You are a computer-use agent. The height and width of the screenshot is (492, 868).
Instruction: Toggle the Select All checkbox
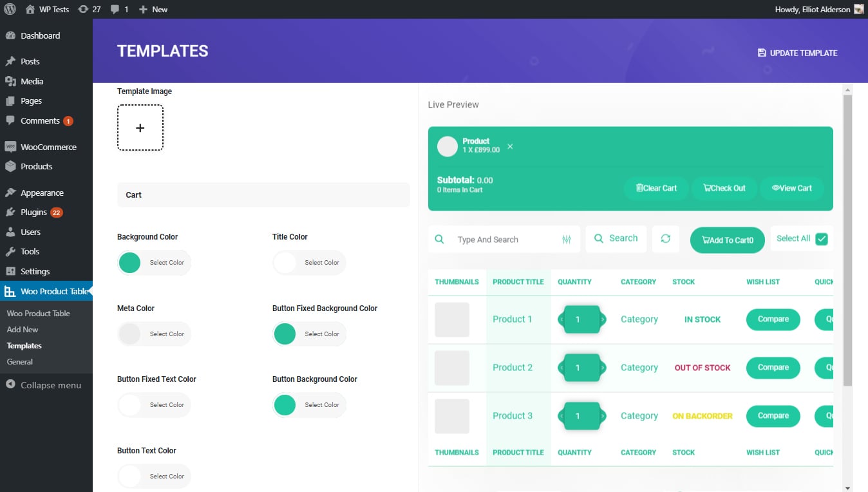(x=822, y=239)
